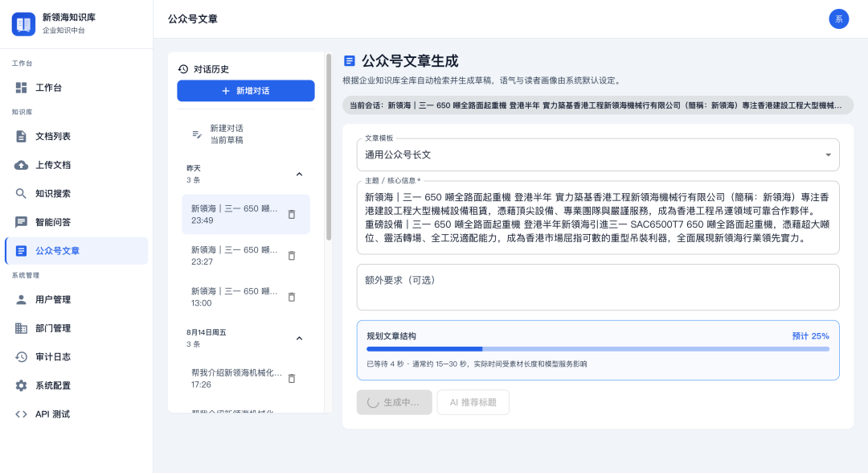Open the 文章模板 dropdown
The height and width of the screenshot is (473, 868).
[x=598, y=155]
